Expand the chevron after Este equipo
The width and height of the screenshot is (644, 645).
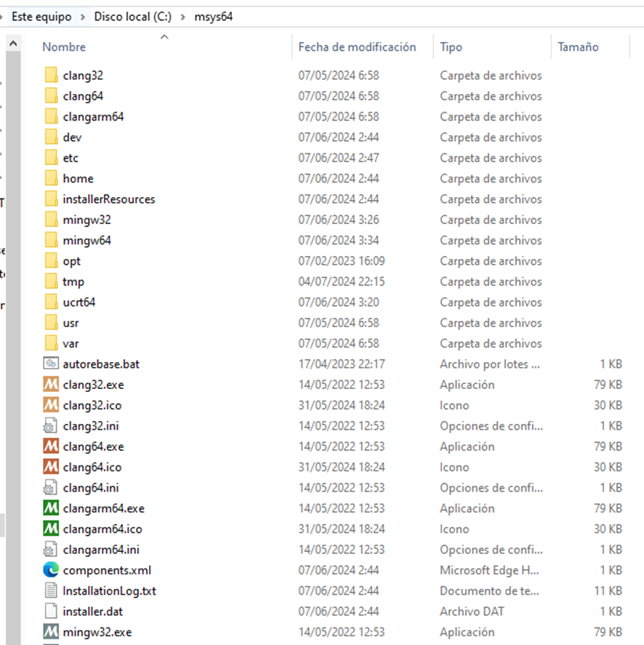(x=84, y=17)
